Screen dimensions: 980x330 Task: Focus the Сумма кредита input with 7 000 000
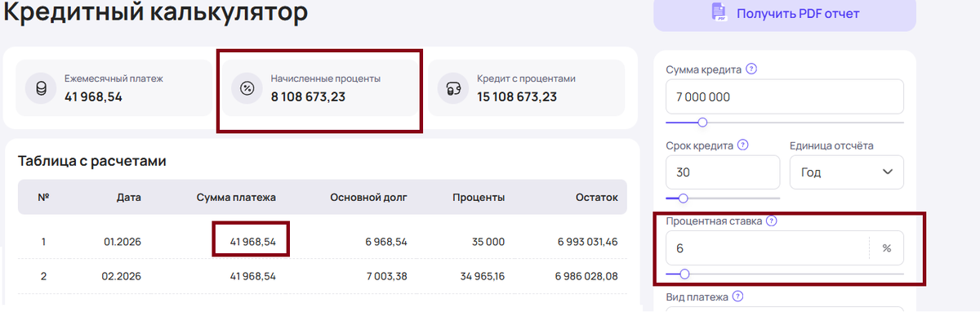784,96
